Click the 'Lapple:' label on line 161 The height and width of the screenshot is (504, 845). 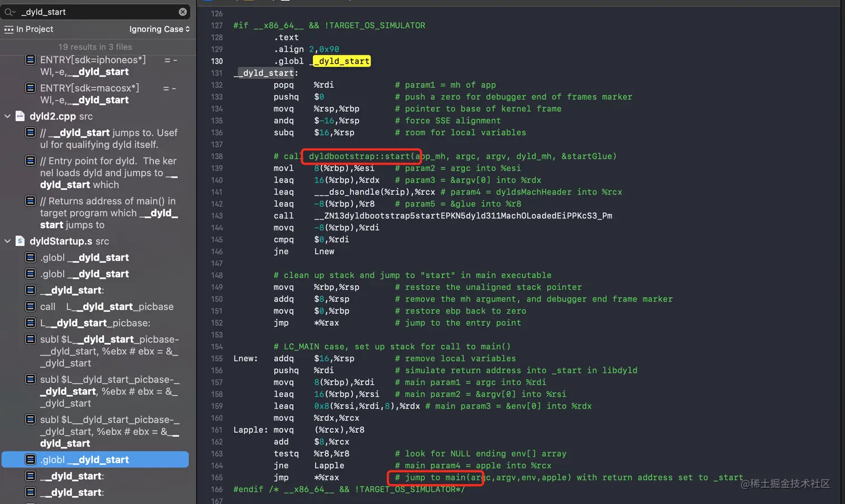[250, 430]
